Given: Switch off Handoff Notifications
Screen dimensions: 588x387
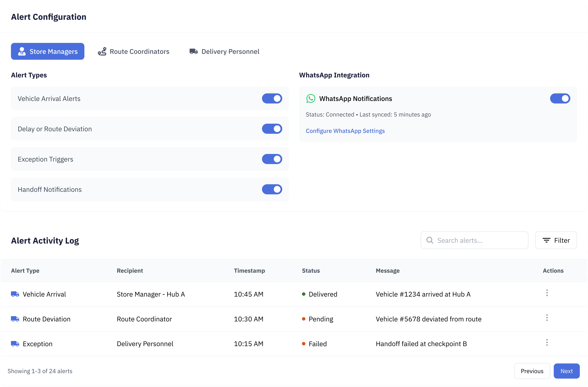Looking at the screenshot, I should click(x=272, y=189).
